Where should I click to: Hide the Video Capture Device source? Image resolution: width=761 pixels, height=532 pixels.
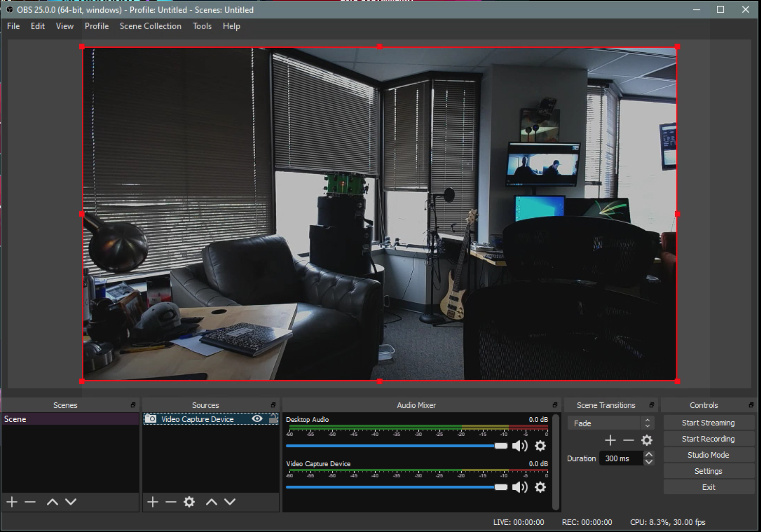tap(257, 419)
